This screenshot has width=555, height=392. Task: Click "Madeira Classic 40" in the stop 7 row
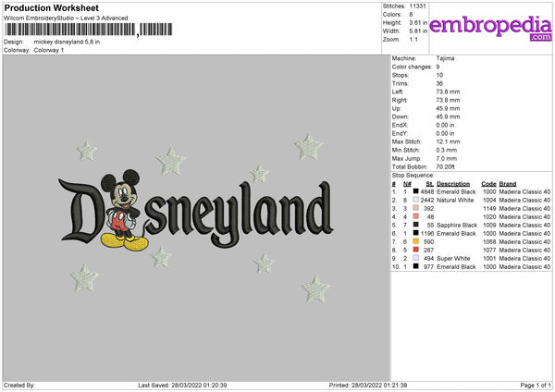pyautogui.click(x=524, y=241)
